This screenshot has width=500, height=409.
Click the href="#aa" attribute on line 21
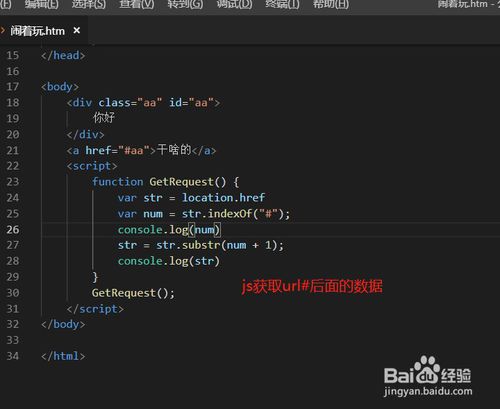[x=114, y=150]
